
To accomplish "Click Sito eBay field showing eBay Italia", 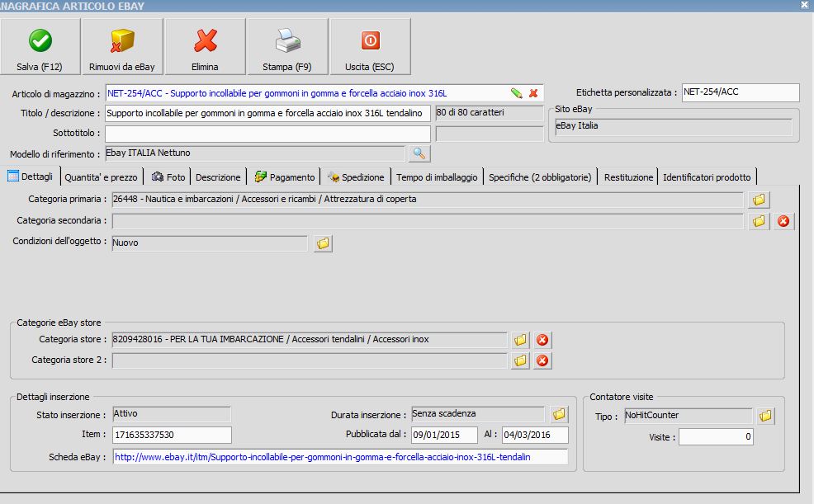I will 674,126.
